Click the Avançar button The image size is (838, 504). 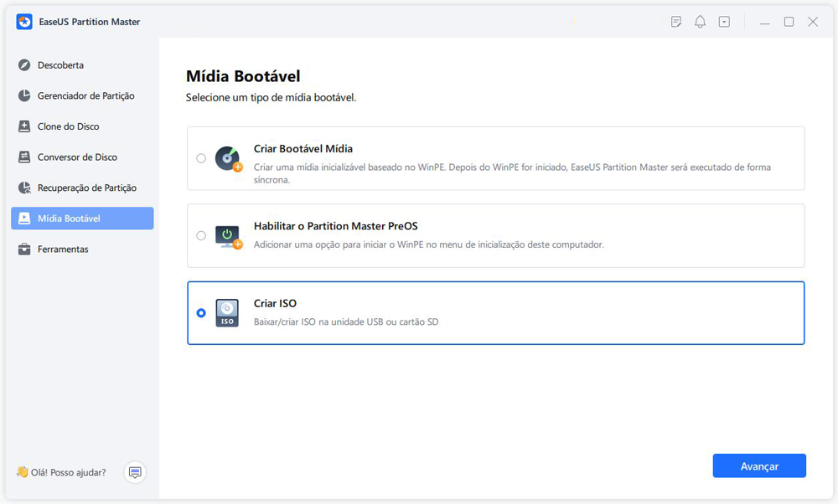point(759,466)
